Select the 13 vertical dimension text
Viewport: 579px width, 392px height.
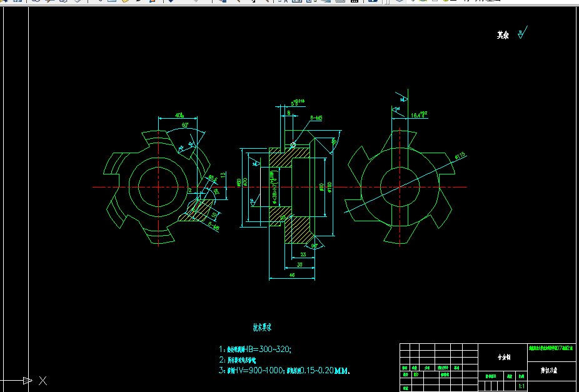click(x=223, y=175)
